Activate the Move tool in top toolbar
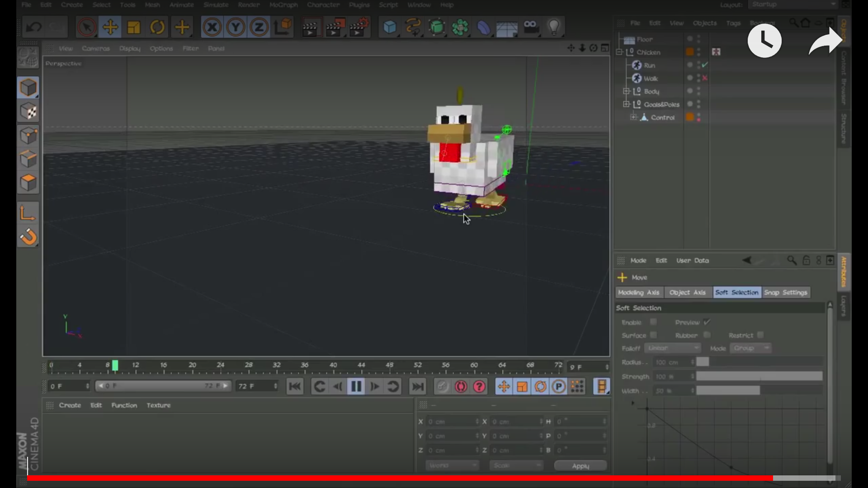The height and width of the screenshot is (488, 868). (x=110, y=28)
